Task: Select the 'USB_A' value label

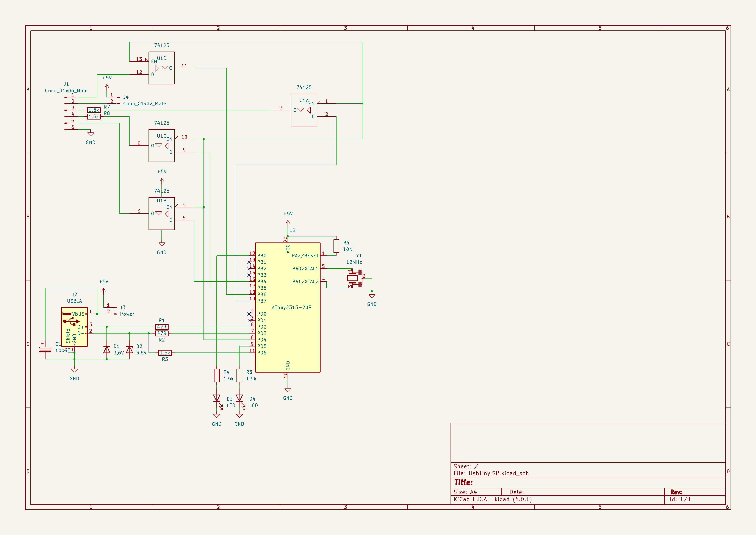Action: [74, 301]
